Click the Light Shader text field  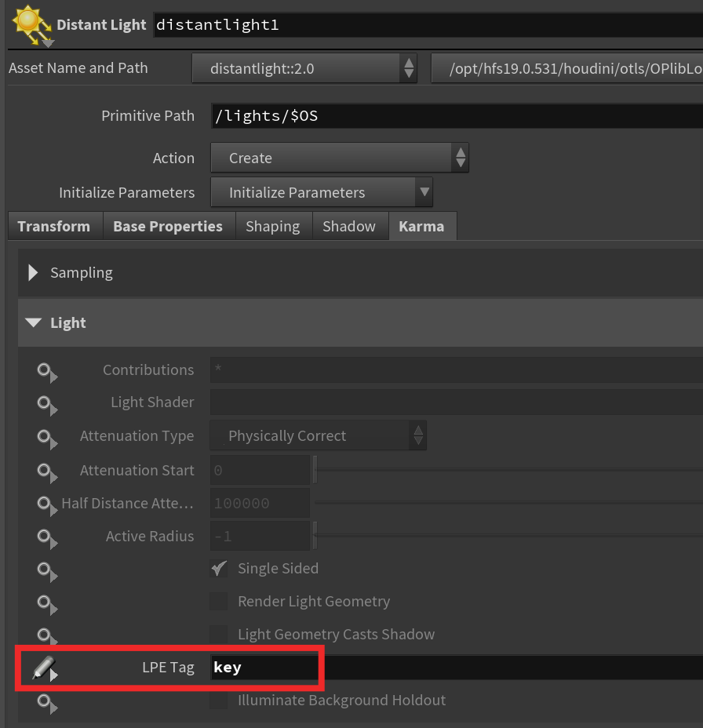coord(457,402)
